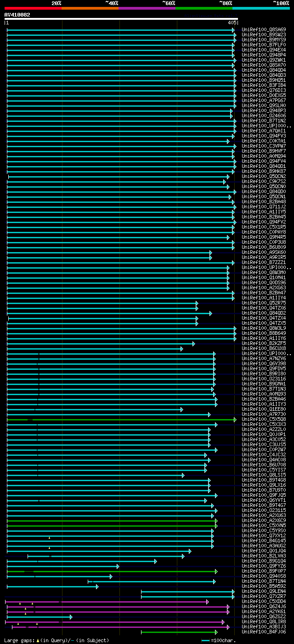
Task: Click the red 20% identity legend segment
Action: [x=33, y=8]
